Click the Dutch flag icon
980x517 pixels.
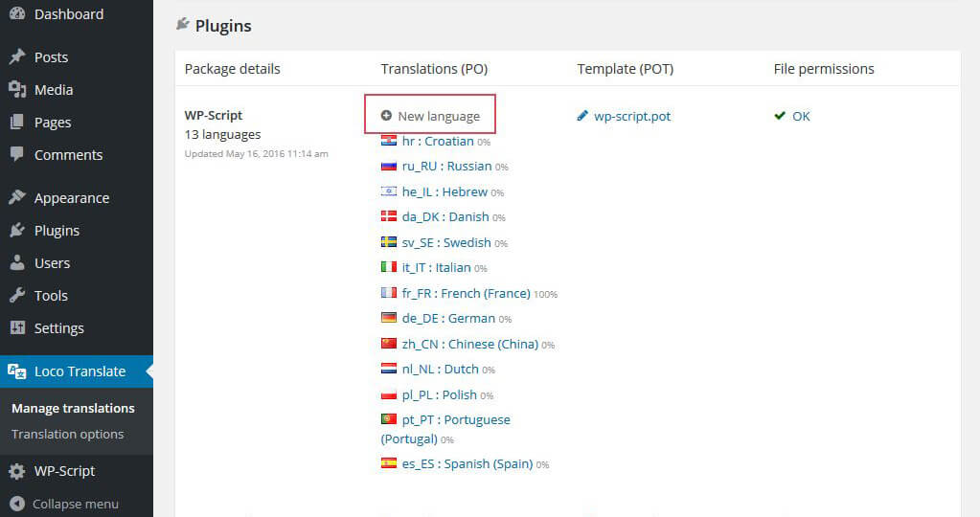[389, 369]
